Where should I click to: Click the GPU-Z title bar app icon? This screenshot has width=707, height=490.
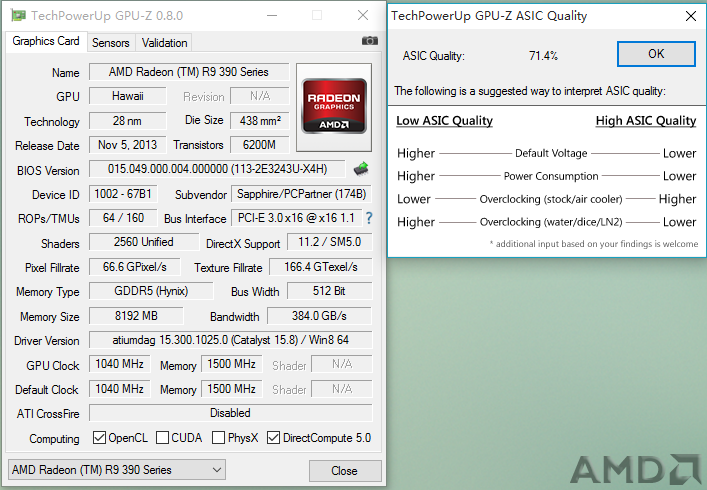coord(18,16)
